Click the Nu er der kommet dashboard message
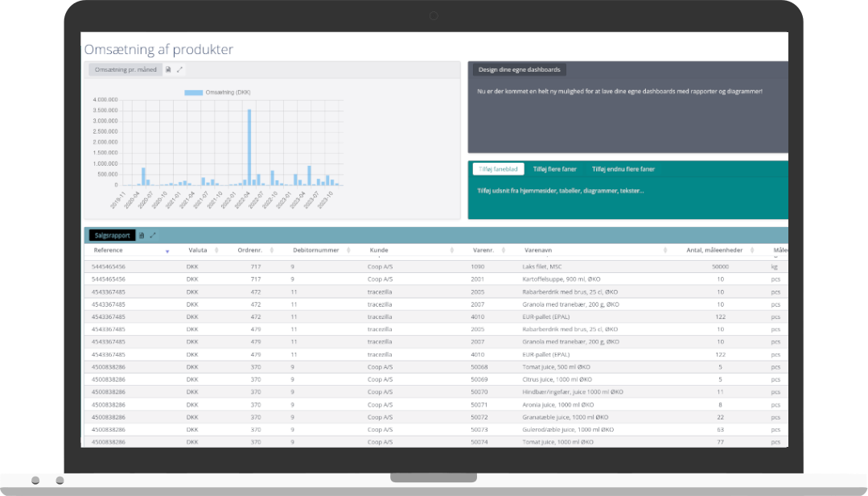This screenshot has height=496, width=868. click(619, 92)
